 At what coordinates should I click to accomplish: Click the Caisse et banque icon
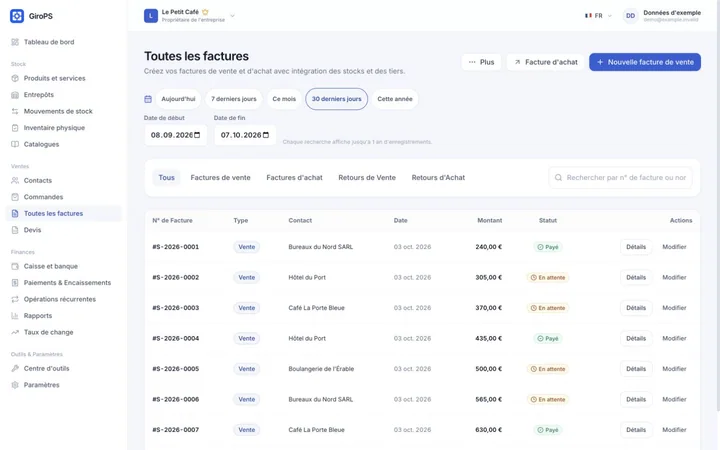point(15,266)
